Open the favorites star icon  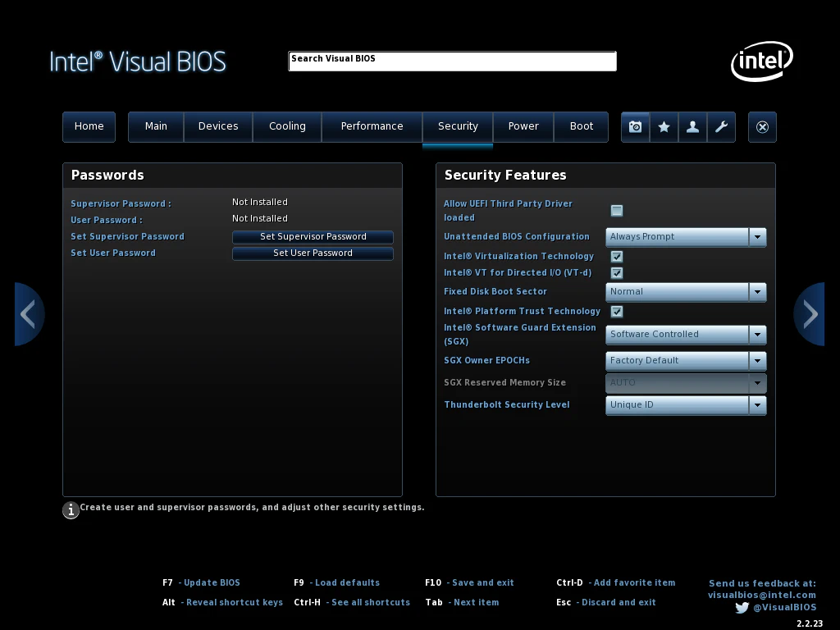[664, 127]
